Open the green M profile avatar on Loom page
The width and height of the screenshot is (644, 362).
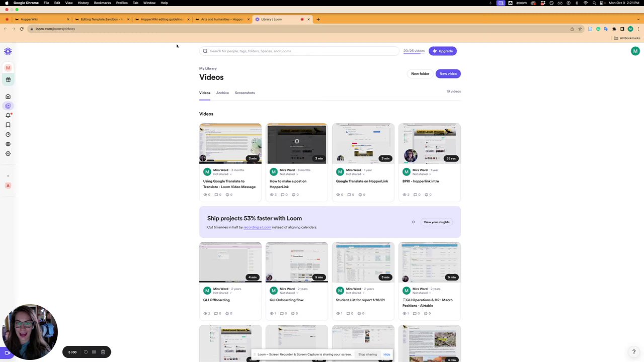click(x=635, y=51)
